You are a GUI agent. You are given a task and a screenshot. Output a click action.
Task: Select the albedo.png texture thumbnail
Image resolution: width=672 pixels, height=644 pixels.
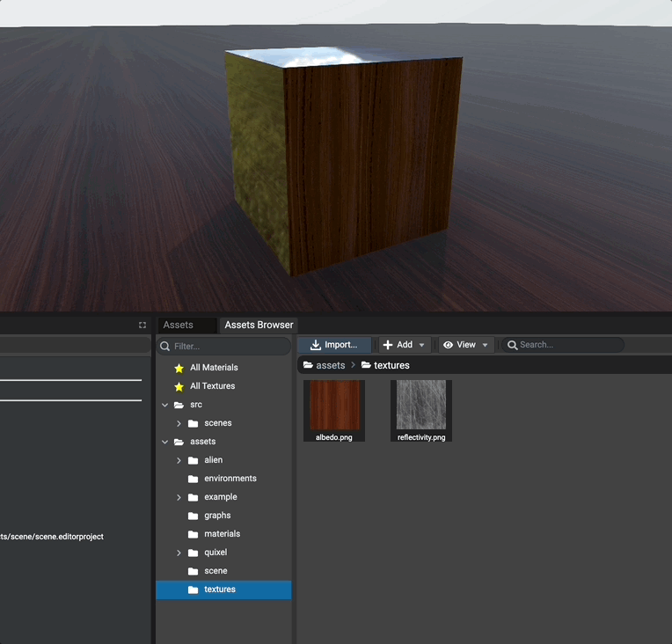coord(335,405)
